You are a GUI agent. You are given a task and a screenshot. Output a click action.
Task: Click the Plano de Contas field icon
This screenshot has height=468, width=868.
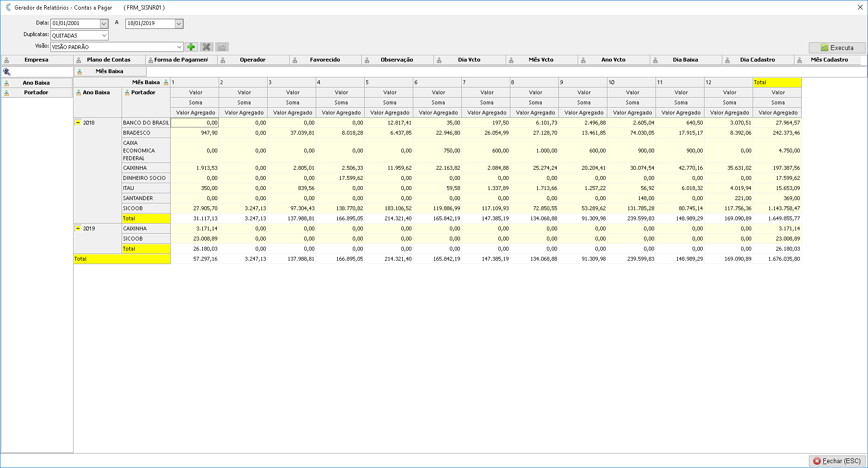79,60
